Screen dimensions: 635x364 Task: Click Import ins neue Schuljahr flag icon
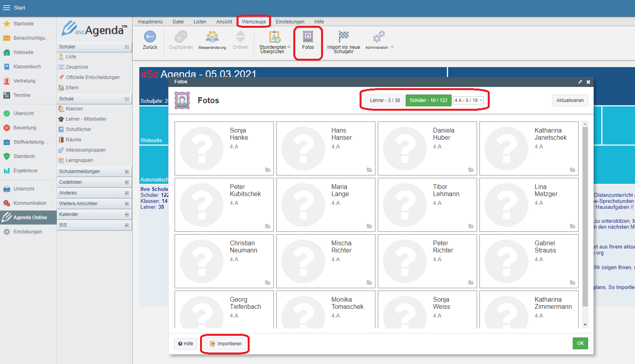tap(343, 37)
